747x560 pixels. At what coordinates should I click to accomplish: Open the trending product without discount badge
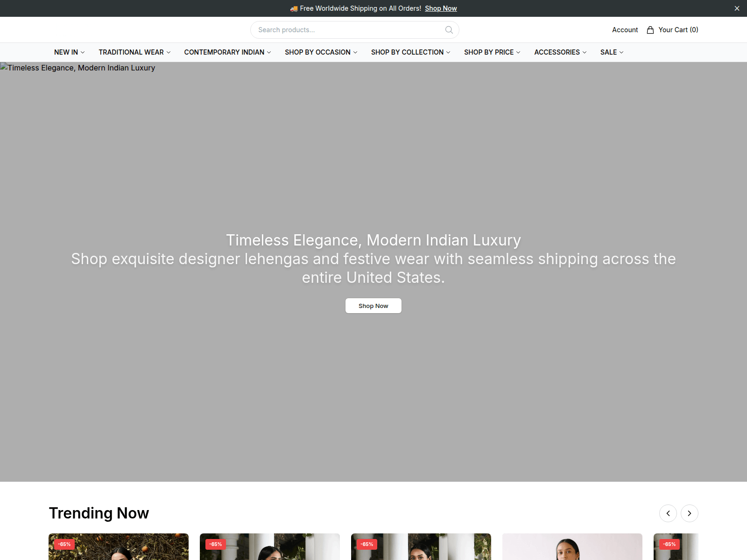572,546
